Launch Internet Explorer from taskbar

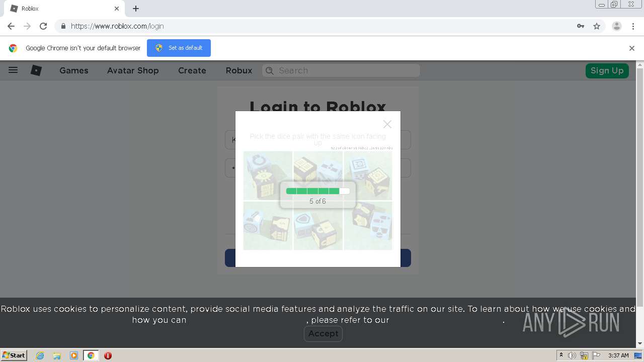pyautogui.click(x=40, y=355)
